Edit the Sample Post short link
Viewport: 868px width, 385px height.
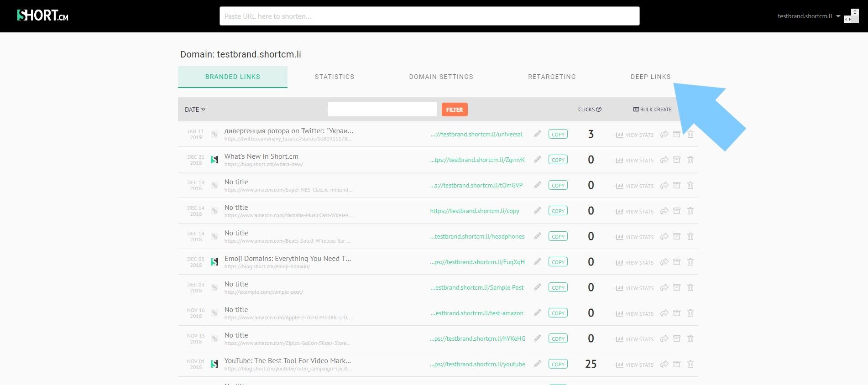538,287
